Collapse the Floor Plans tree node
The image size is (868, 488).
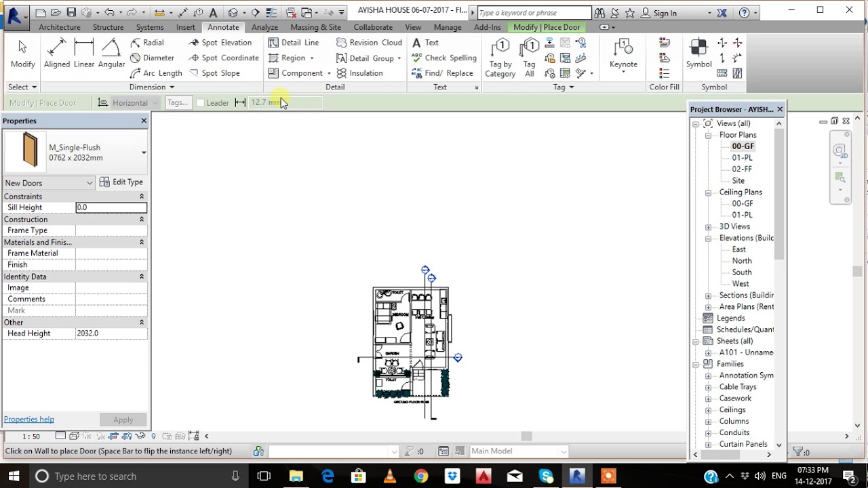(708, 135)
